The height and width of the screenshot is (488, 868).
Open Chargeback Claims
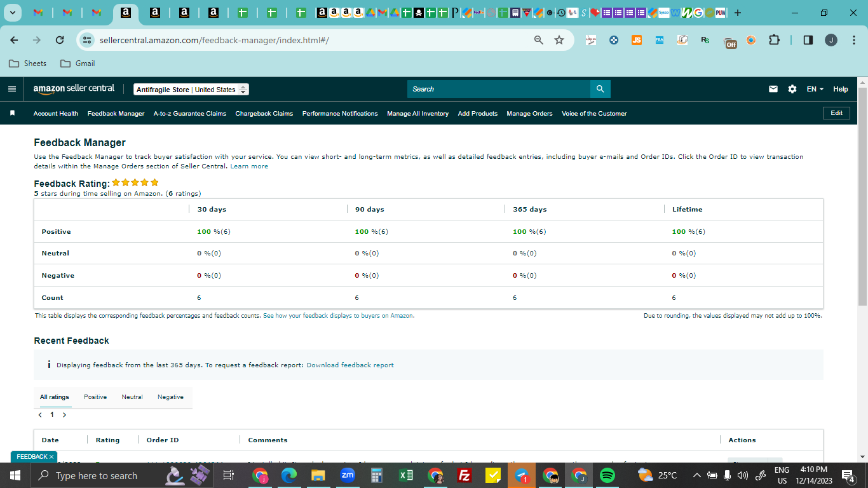tap(264, 114)
